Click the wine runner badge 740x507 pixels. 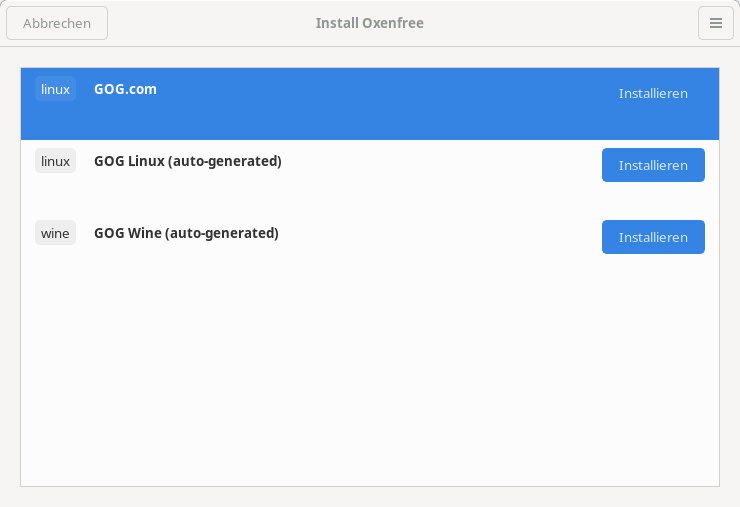pos(55,233)
